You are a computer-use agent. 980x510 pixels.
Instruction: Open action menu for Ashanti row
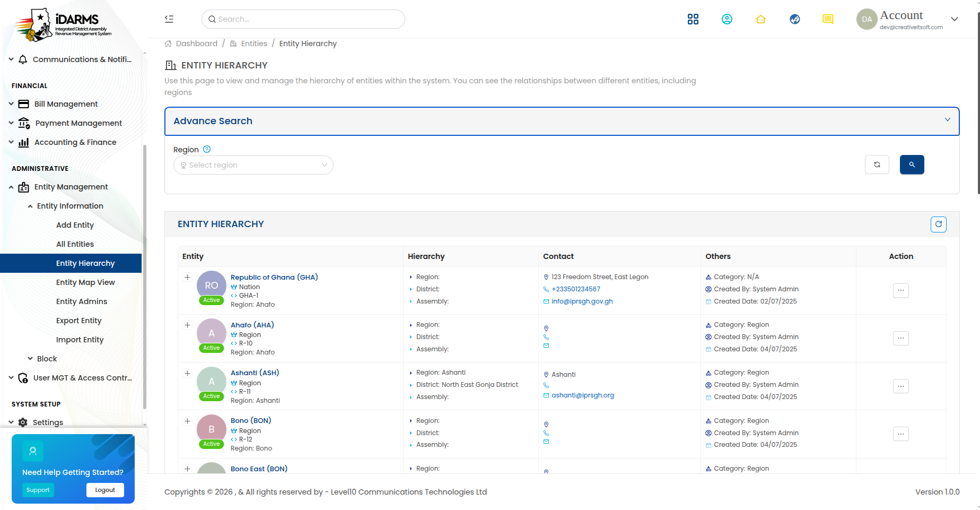point(901,386)
